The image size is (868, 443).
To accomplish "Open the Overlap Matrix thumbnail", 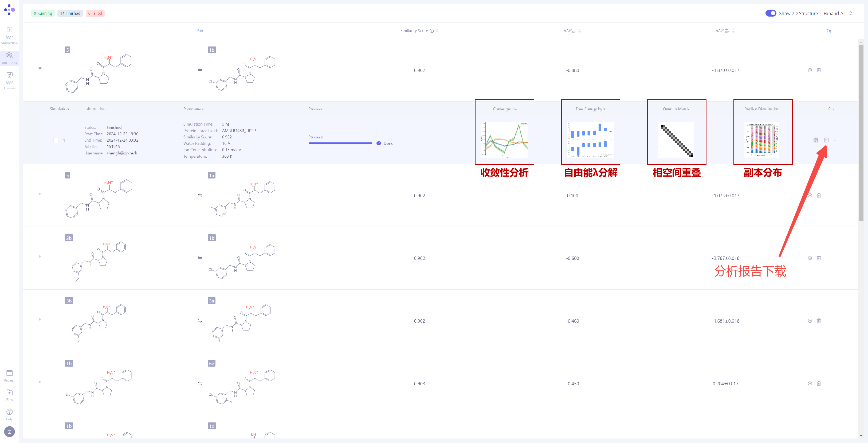I will (676, 140).
